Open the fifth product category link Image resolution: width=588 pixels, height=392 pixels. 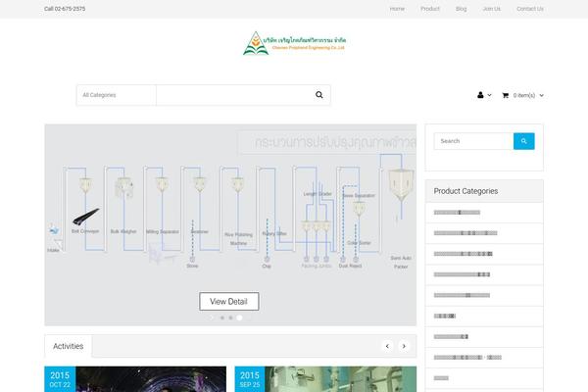click(x=462, y=295)
